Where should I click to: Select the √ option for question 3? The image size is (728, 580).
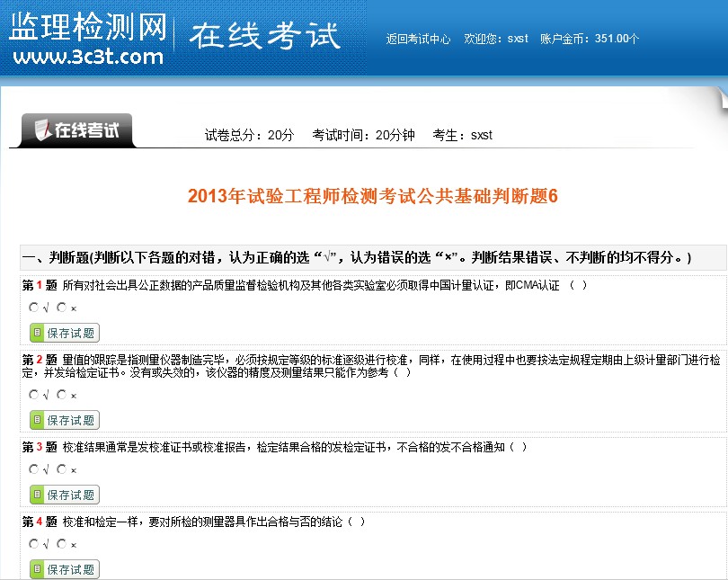(x=34, y=469)
